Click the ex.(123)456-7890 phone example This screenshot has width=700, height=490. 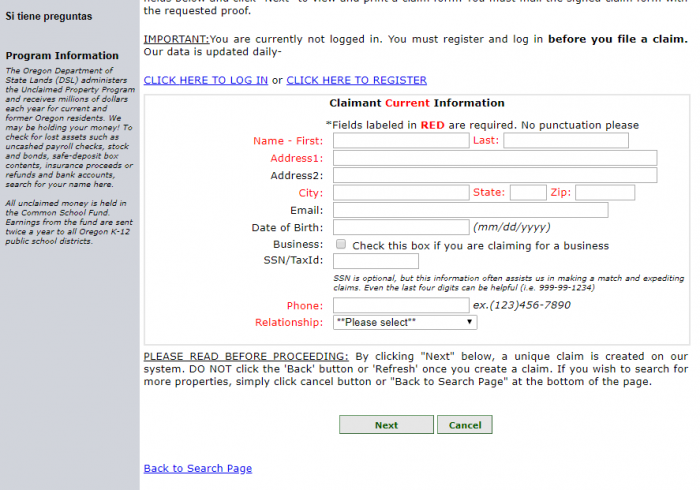tap(521, 305)
